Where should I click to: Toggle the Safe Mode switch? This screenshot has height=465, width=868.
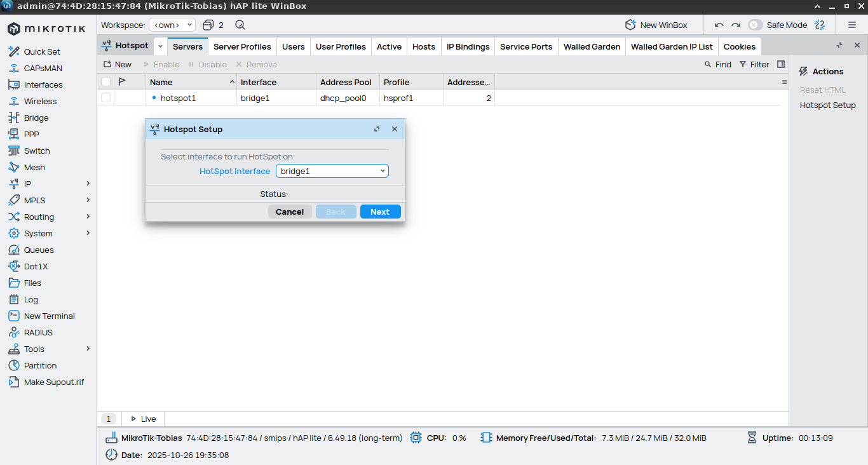tap(755, 25)
